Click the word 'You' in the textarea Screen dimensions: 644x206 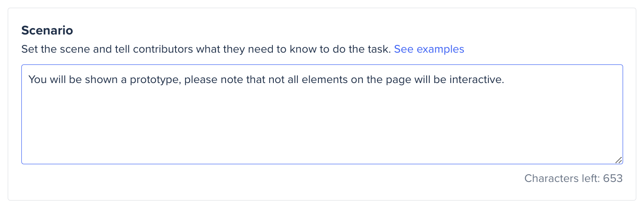point(36,79)
